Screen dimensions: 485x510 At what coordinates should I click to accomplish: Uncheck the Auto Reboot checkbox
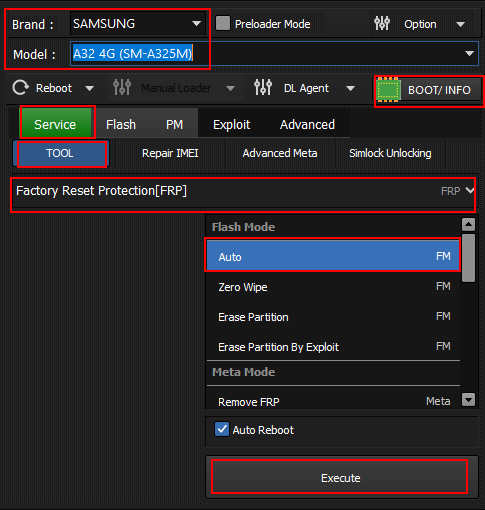click(222, 429)
